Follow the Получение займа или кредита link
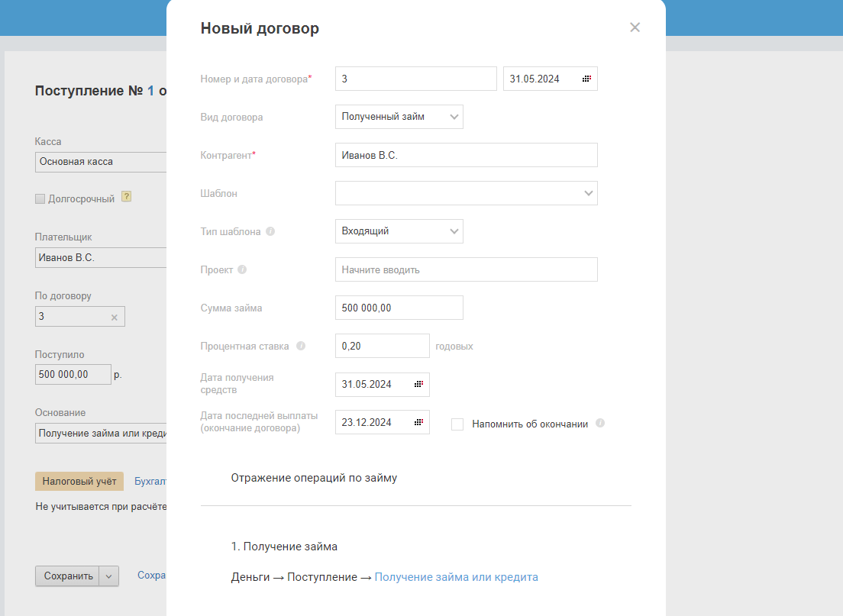The height and width of the screenshot is (616, 843). [456, 577]
